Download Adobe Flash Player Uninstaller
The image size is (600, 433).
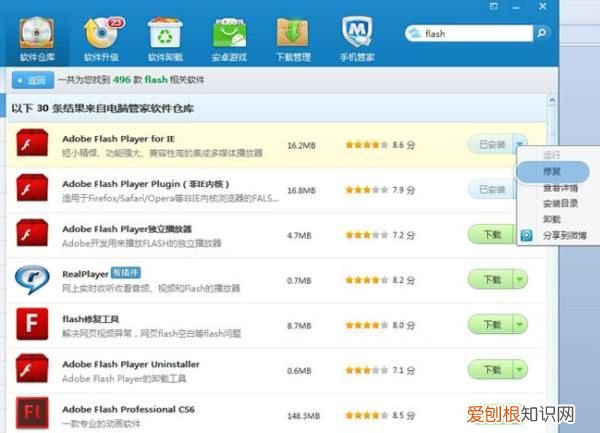[x=491, y=370]
